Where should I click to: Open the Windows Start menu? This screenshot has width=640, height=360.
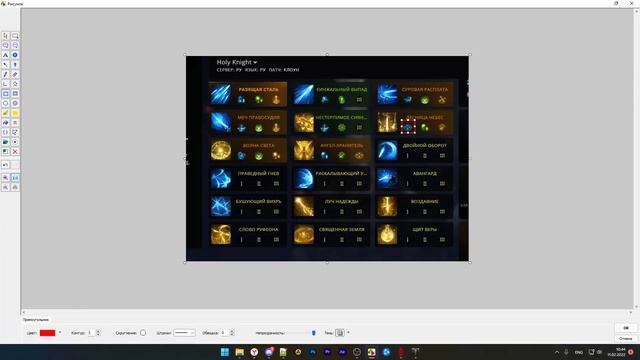click(x=225, y=352)
